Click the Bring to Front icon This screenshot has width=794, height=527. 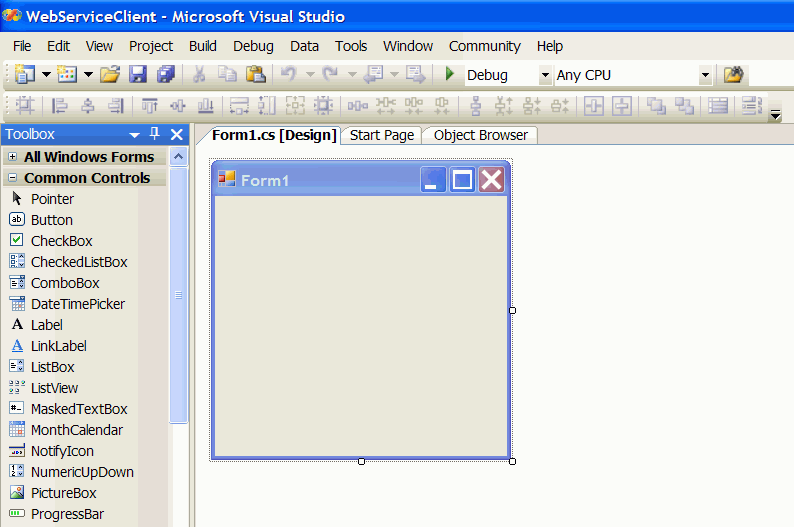pyautogui.click(x=656, y=106)
